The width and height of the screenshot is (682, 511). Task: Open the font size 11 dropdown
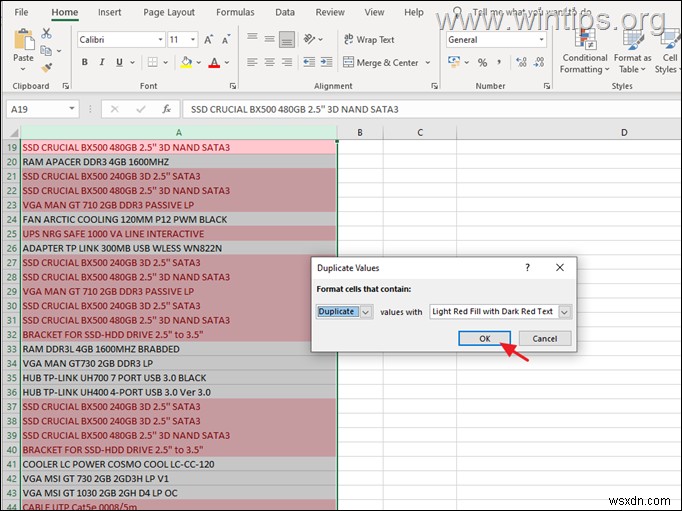193,40
